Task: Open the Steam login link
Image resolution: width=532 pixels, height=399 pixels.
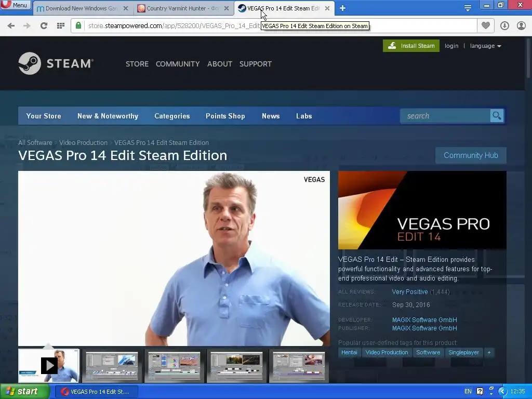Action: [x=451, y=46]
